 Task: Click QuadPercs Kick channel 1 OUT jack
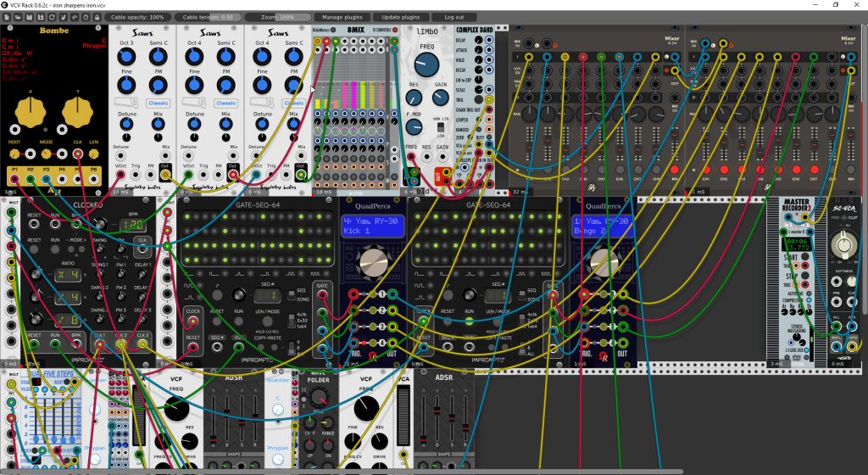[x=392, y=294]
